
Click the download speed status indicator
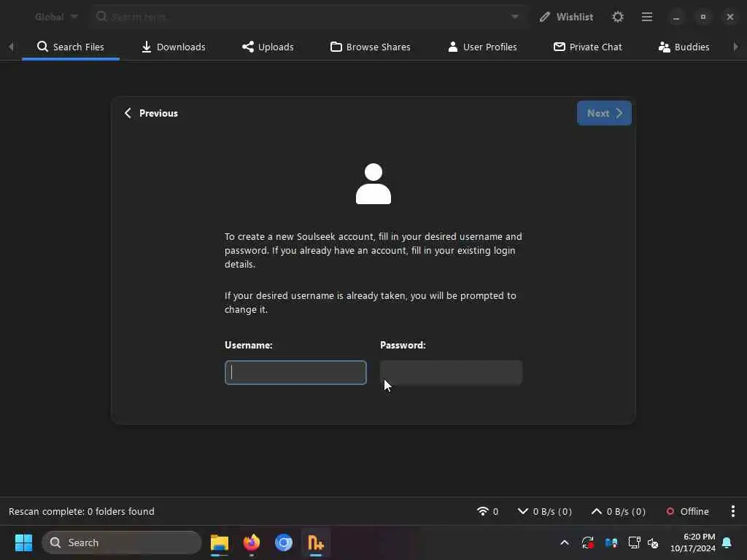[x=544, y=511]
